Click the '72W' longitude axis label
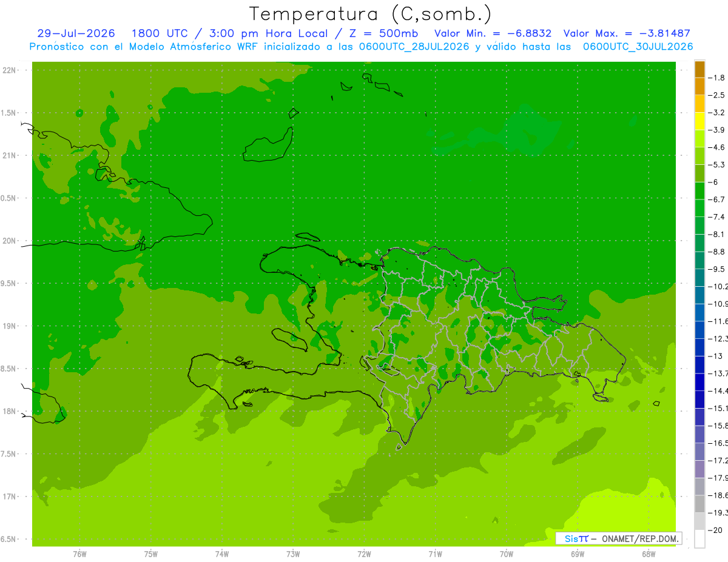The width and height of the screenshot is (728, 562). click(364, 554)
